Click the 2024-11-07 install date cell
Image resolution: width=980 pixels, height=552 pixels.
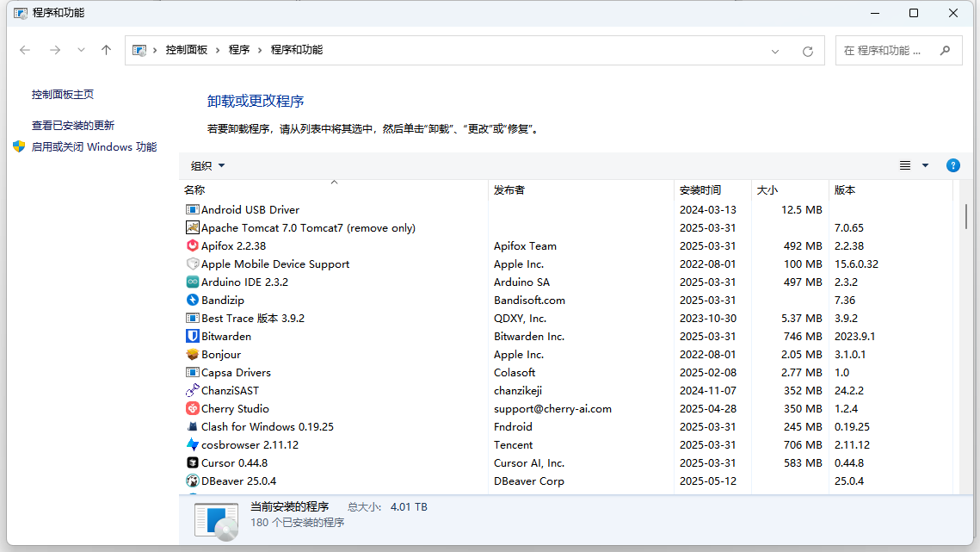tap(708, 390)
